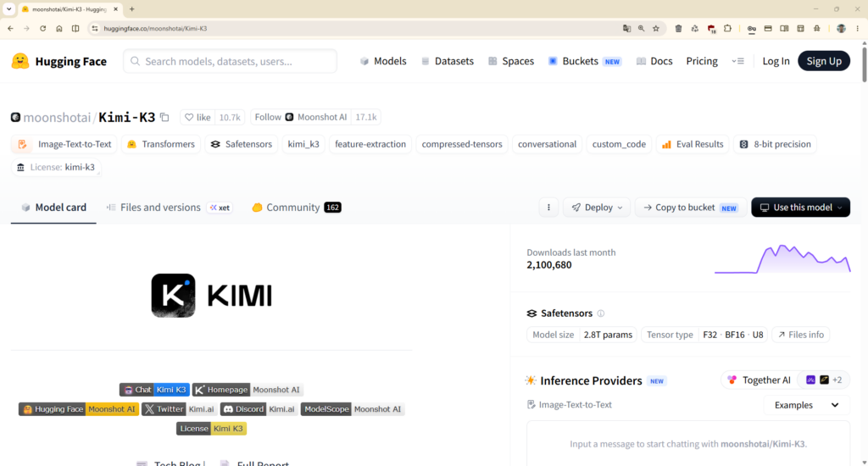Click the Safetensors tag
The height and width of the screenshot is (466, 868).
tap(242, 144)
